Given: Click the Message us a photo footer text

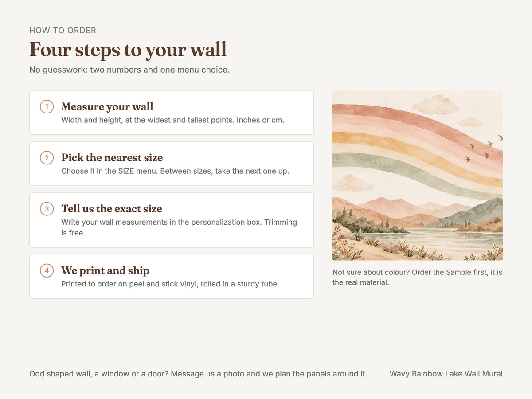Looking at the screenshot, I should pyautogui.click(x=198, y=374).
